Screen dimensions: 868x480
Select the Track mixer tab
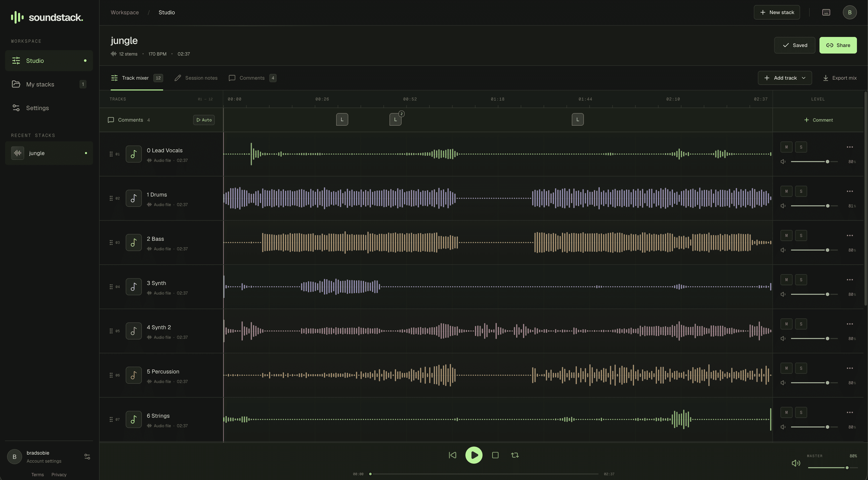pos(137,78)
